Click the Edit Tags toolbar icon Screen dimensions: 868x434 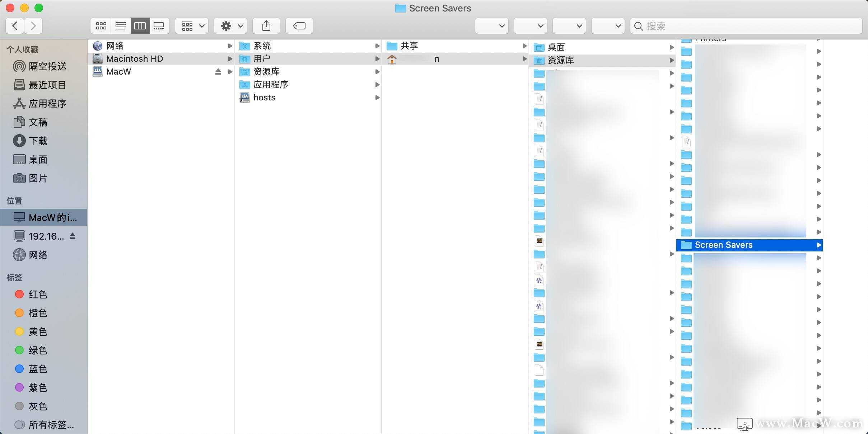(x=299, y=26)
